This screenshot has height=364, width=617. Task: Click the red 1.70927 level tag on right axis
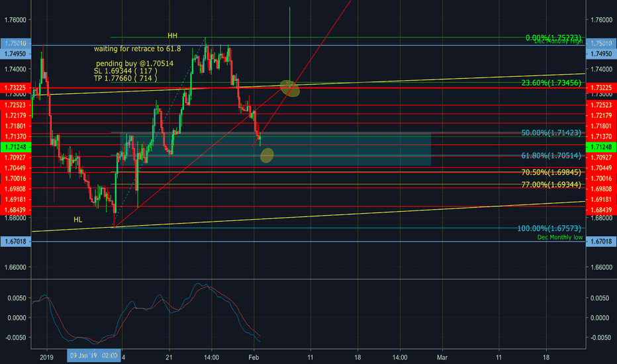[601, 158]
